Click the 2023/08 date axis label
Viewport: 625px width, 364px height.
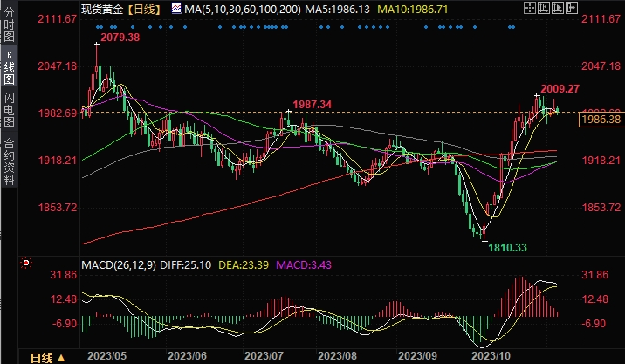point(337,355)
